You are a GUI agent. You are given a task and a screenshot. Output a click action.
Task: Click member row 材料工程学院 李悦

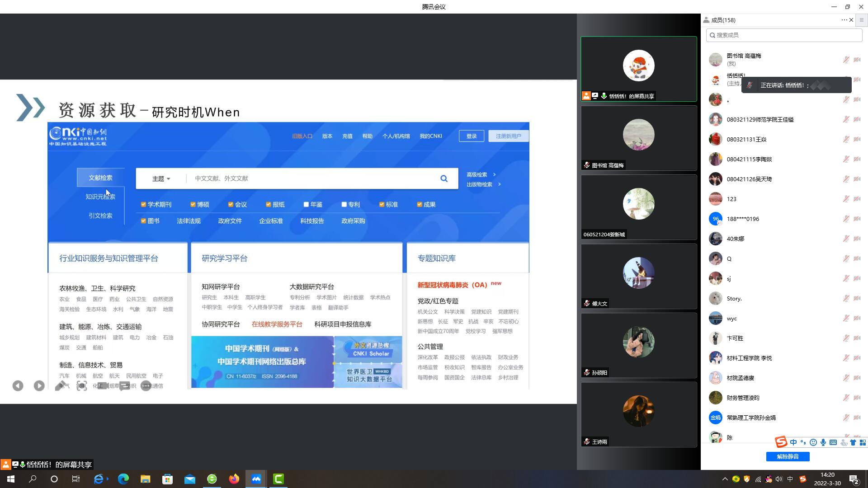pos(784,358)
